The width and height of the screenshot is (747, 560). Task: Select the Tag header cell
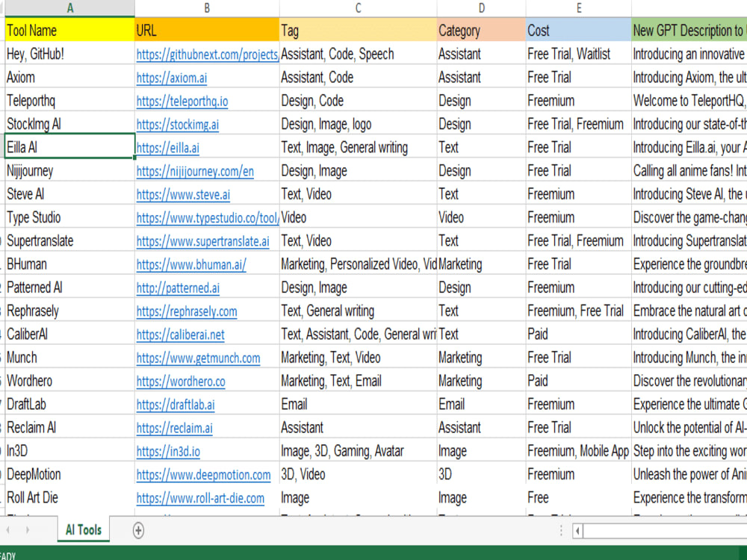358,30
